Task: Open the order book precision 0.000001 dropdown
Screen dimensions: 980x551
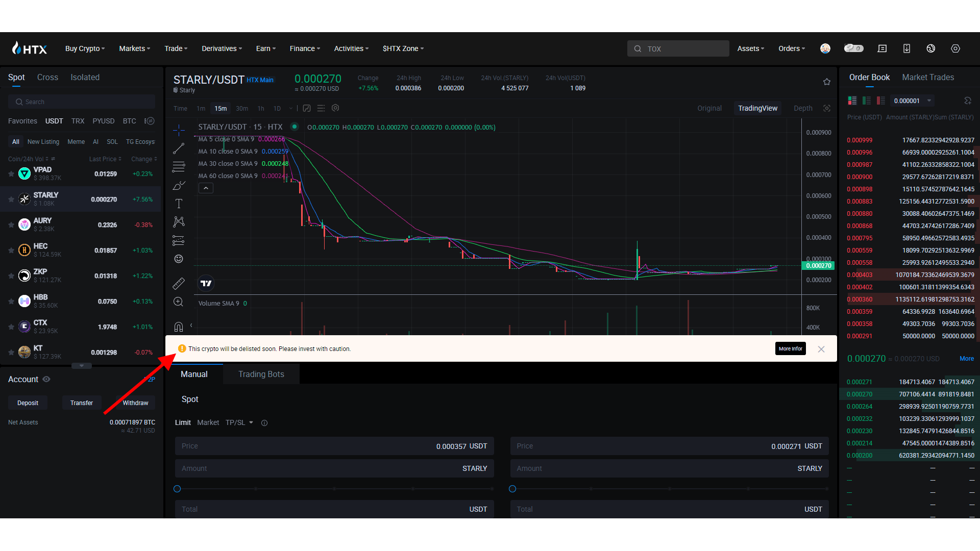Action: pos(912,101)
